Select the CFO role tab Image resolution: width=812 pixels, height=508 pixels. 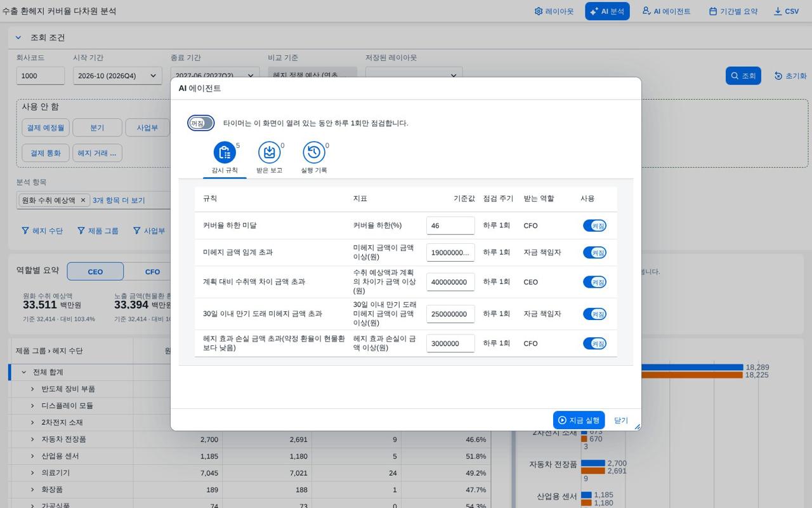click(x=152, y=271)
